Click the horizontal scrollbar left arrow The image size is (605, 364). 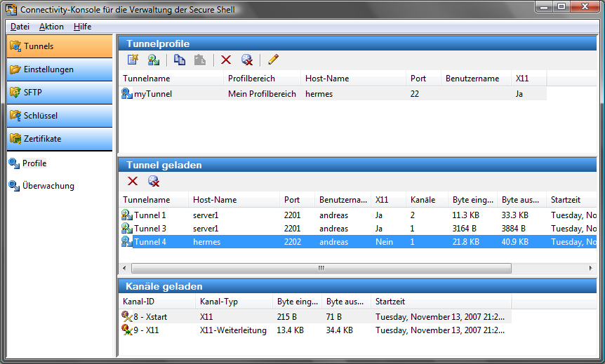[124, 268]
